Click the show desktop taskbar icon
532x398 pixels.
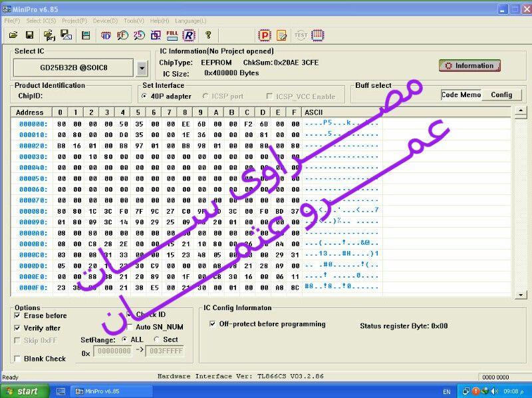(x=61, y=391)
